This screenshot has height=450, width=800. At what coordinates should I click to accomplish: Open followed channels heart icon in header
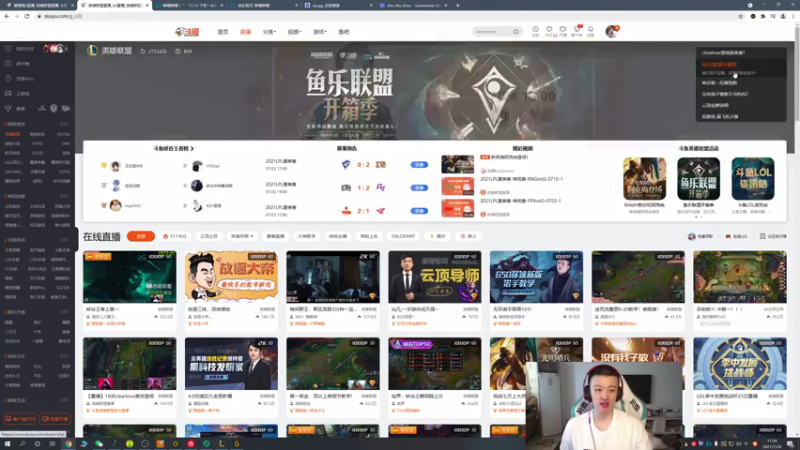[x=549, y=31]
